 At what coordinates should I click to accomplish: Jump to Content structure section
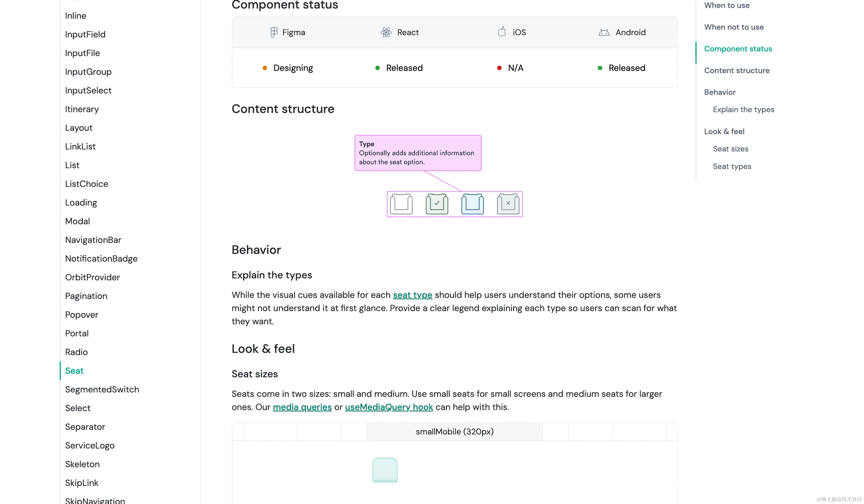tap(737, 70)
